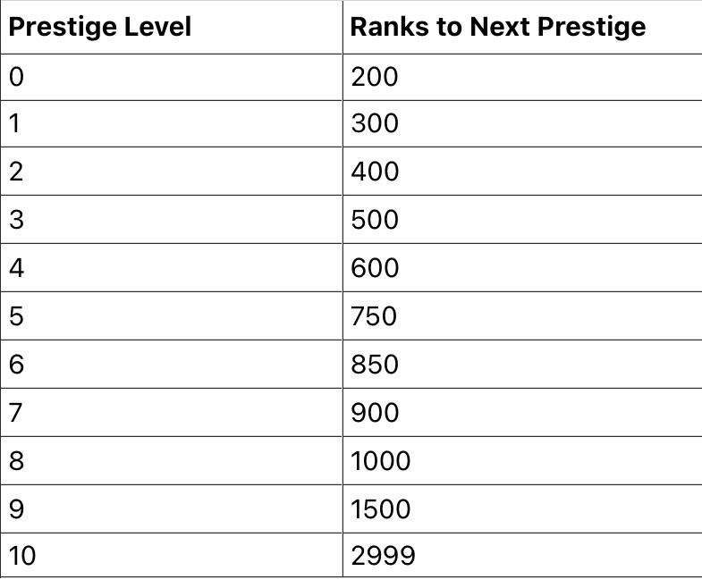702x588 pixels.
Task: Click the Ranks to Next Prestige header
Action: (x=497, y=27)
